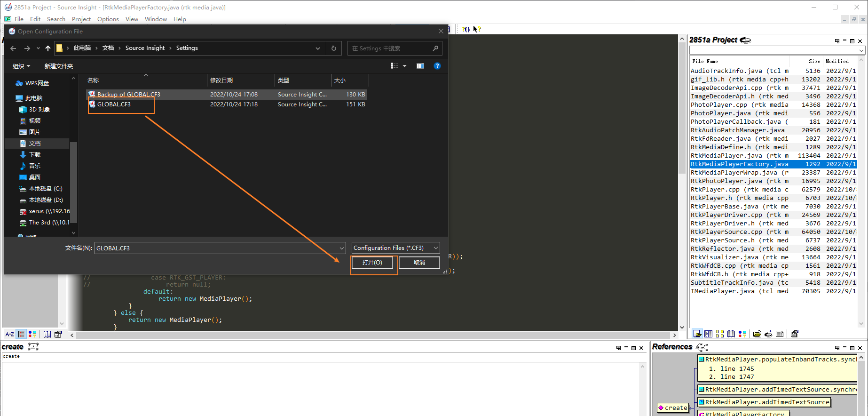Image resolution: width=868 pixels, height=416 pixels.
Task: Open symbol categories in project panel toolbar
Action: pos(742,334)
